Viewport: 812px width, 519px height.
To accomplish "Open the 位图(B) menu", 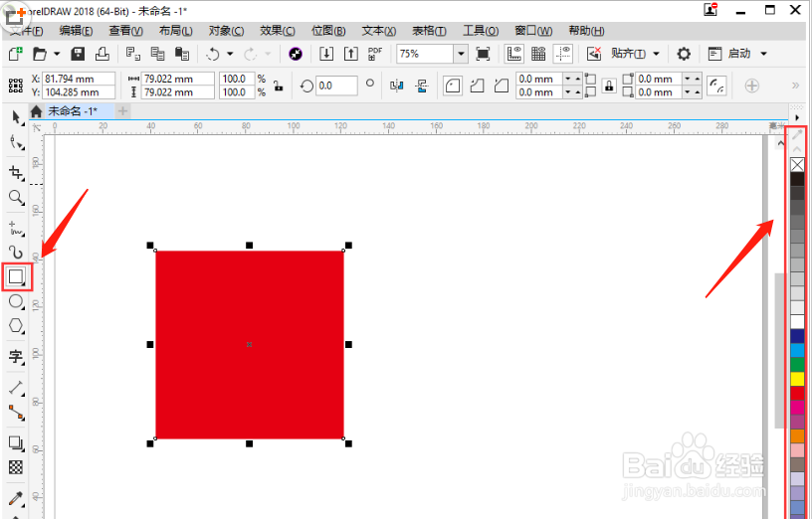I will pos(328,31).
